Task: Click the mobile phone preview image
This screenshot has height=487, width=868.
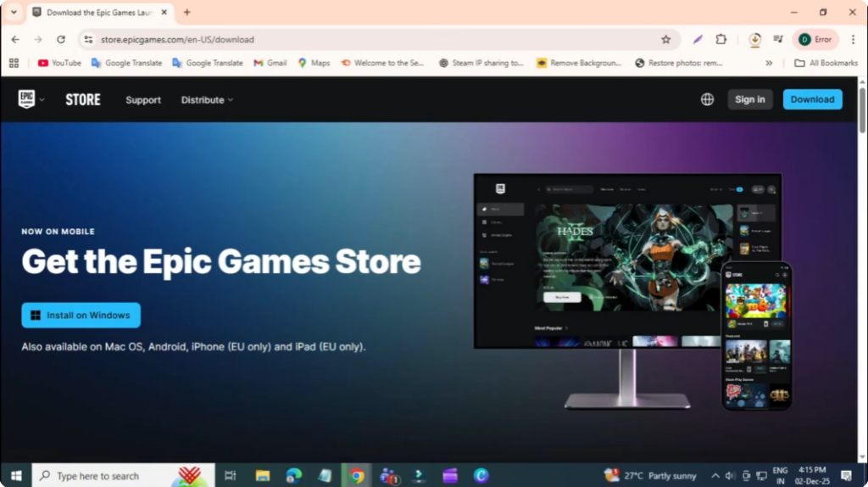Action: [x=756, y=336]
